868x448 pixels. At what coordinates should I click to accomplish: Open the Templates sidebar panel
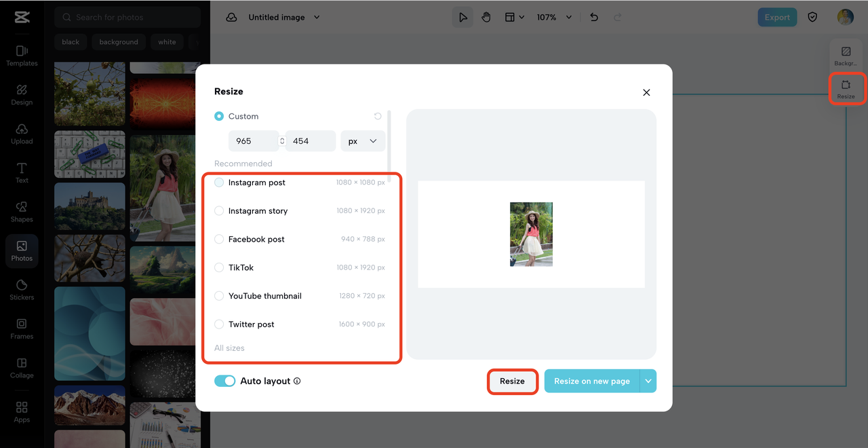point(22,56)
